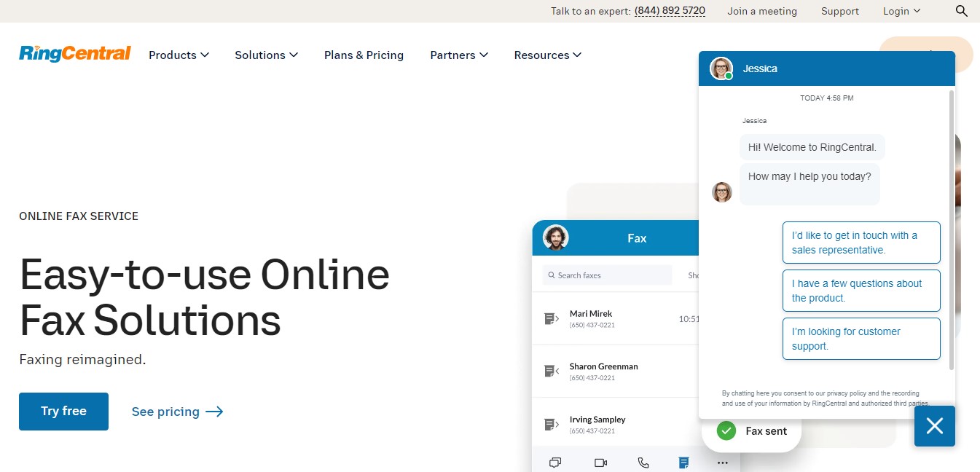Open the RingCentral logo home link
This screenshot has height=472, width=980.
pyautogui.click(x=75, y=54)
